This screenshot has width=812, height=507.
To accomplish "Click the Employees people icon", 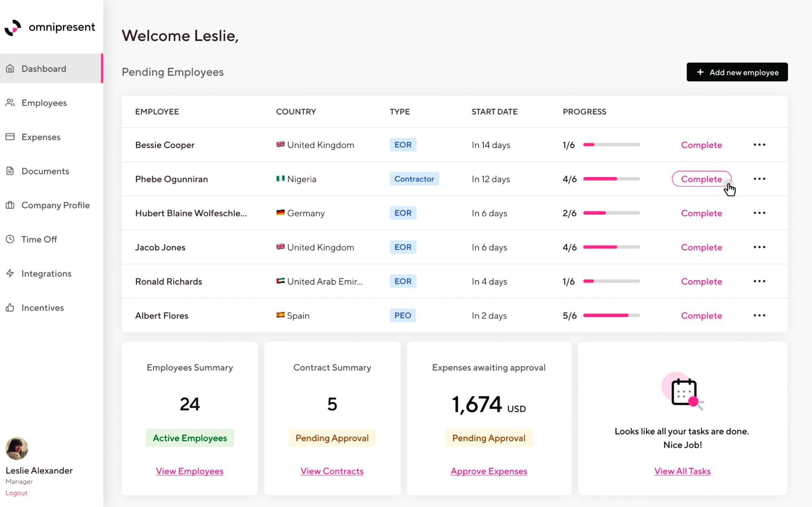I will pyautogui.click(x=10, y=102).
